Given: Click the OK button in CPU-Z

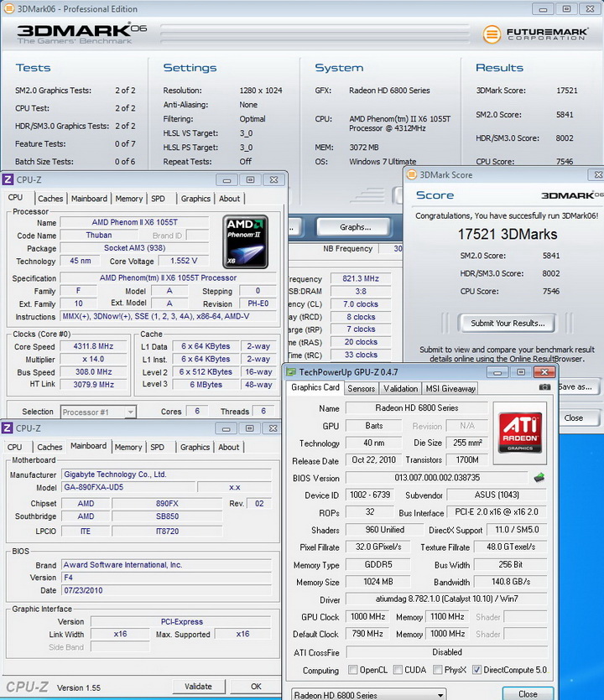Looking at the screenshot, I should pos(256,686).
